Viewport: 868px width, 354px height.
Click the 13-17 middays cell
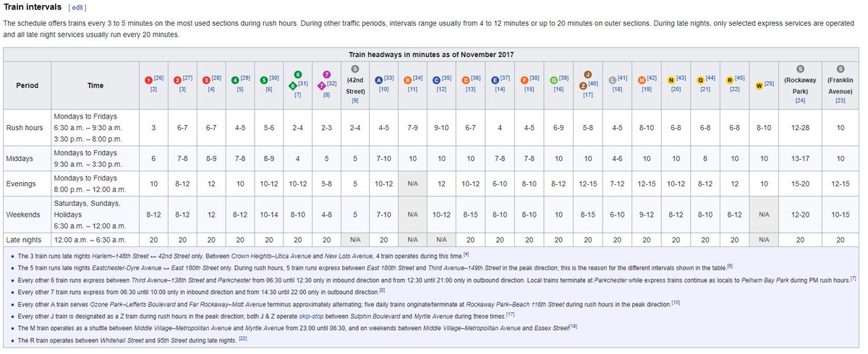(800, 157)
